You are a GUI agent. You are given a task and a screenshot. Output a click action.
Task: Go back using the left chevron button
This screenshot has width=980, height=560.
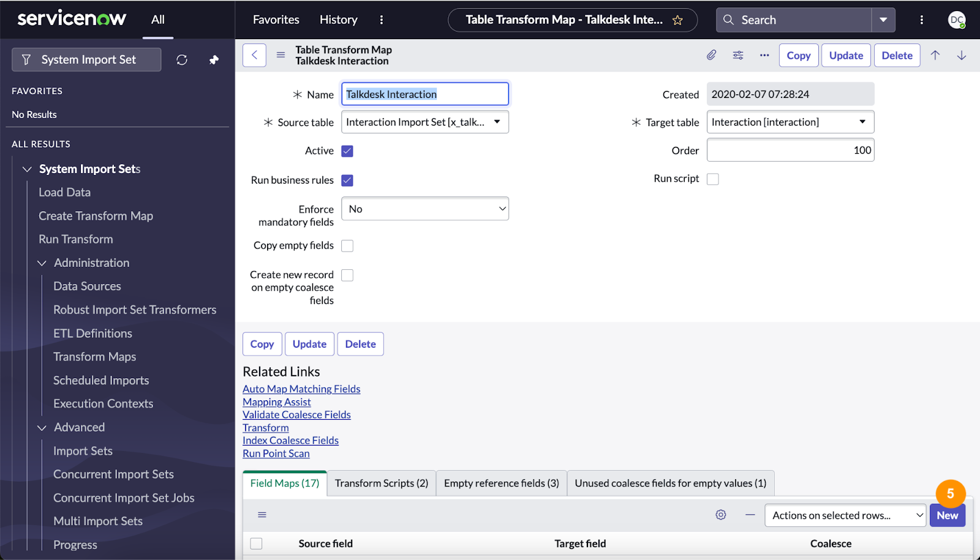254,55
